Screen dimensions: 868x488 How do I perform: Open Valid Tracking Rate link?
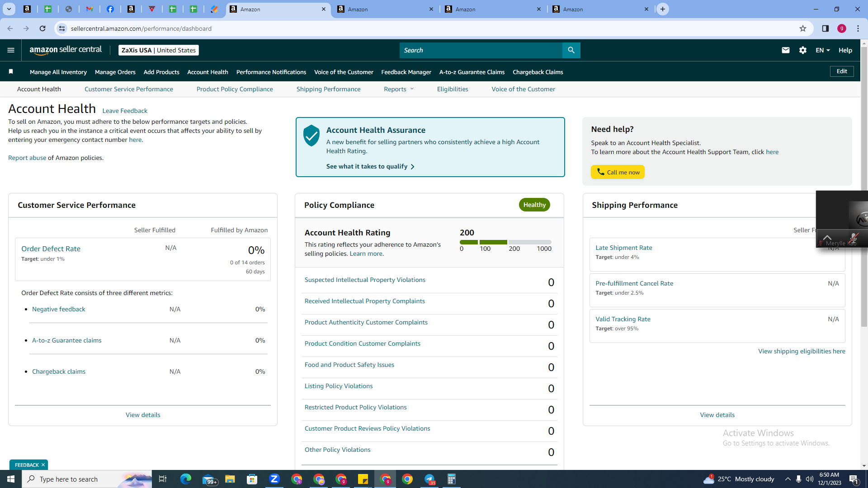pos(623,319)
